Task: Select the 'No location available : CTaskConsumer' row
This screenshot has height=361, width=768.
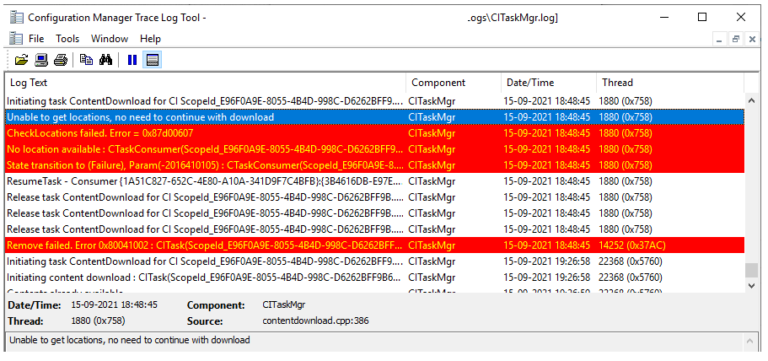Action: [375, 149]
